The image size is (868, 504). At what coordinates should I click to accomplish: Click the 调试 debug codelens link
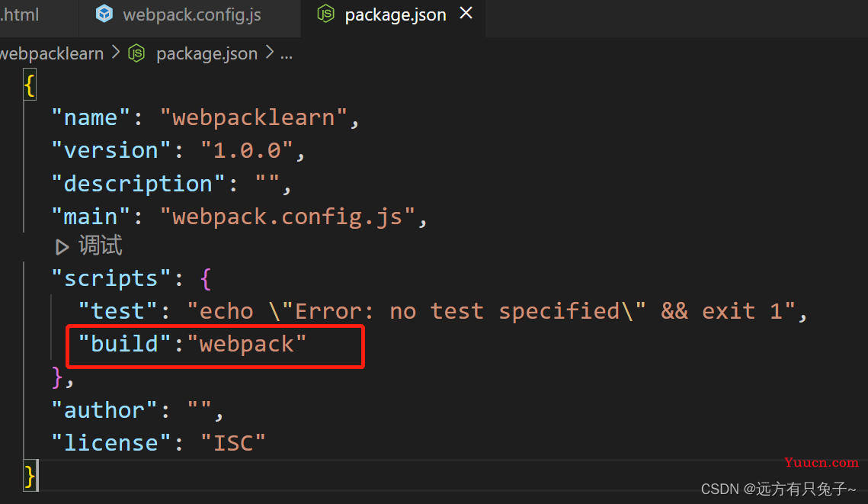tap(100, 246)
